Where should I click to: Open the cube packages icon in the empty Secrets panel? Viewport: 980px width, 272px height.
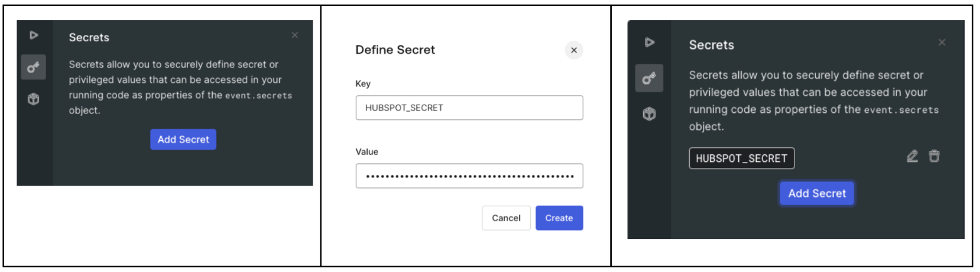click(34, 99)
